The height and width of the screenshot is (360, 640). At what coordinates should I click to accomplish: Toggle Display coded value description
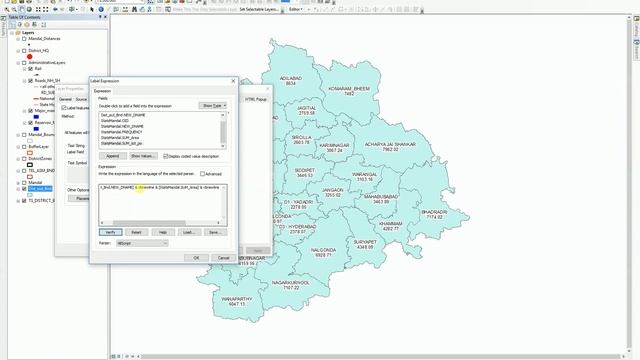pyautogui.click(x=165, y=156)
